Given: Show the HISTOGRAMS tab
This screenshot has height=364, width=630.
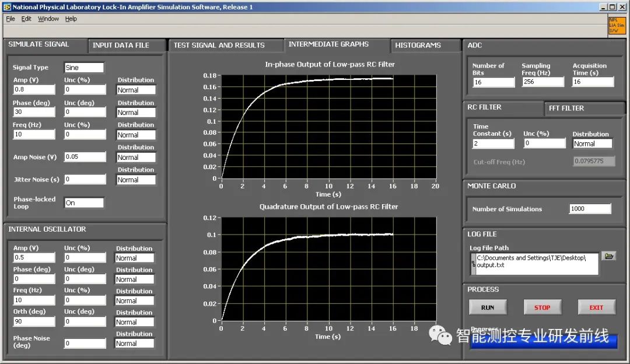Looking at the screenshot, I should coord(425,45).
